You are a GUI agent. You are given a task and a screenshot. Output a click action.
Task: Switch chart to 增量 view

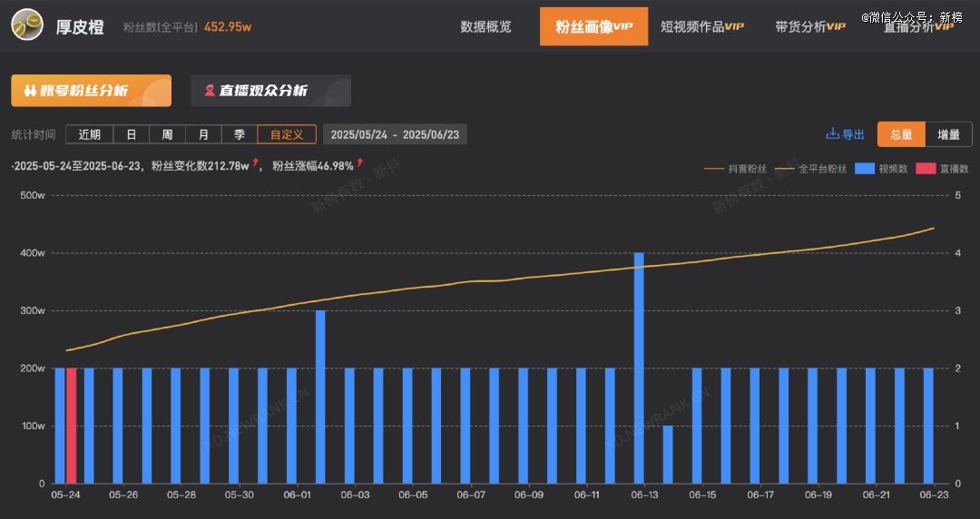tap(948, 134)
